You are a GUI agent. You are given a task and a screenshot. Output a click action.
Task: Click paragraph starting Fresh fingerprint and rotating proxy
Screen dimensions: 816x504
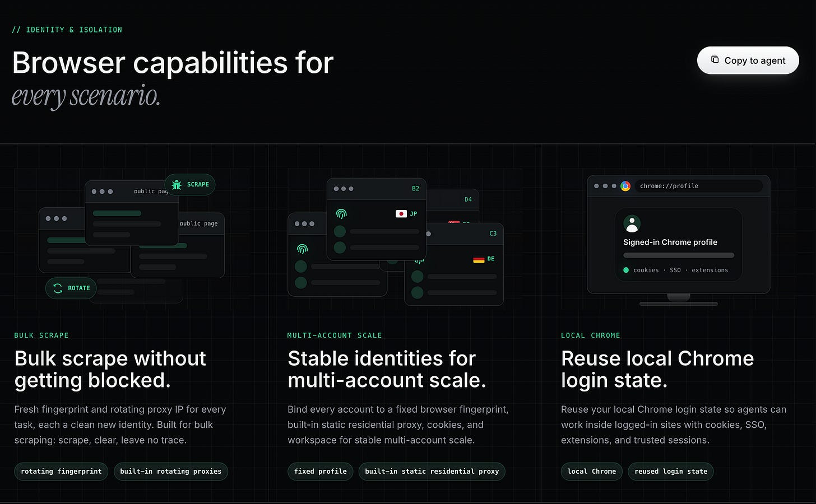tap(120, 424)
